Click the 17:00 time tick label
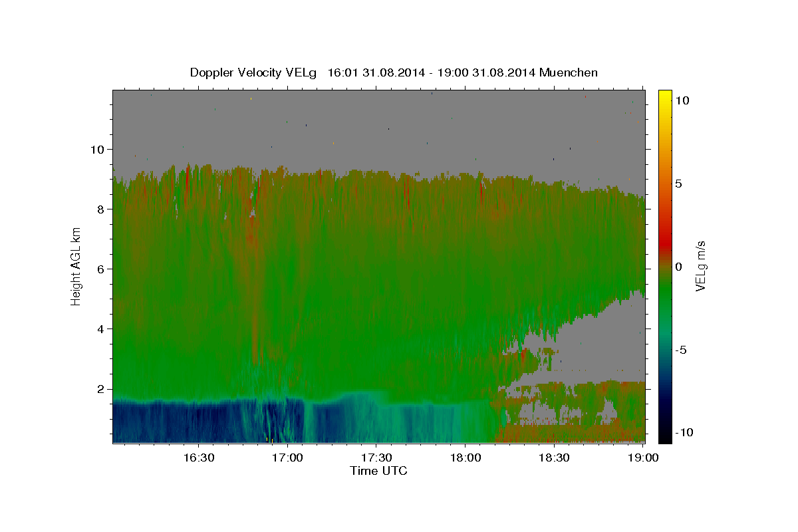The height and width of the screenshot is (532, 798). [x=287, y=458]
